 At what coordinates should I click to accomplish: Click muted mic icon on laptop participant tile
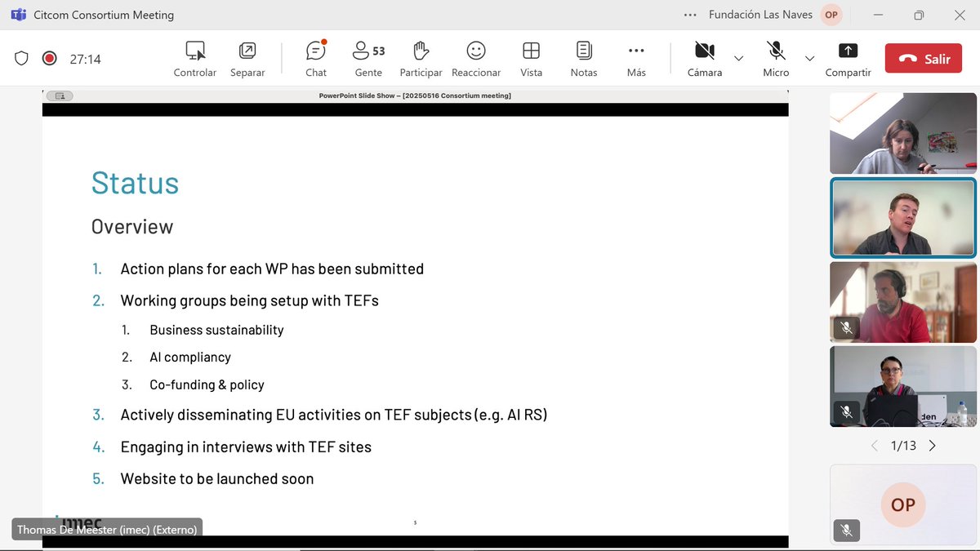pos(847,412)
